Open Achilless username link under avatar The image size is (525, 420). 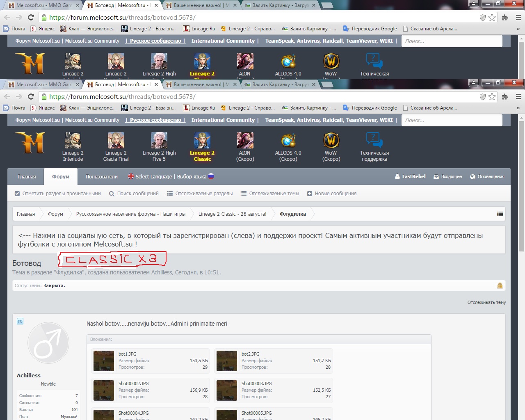point(29,375)
